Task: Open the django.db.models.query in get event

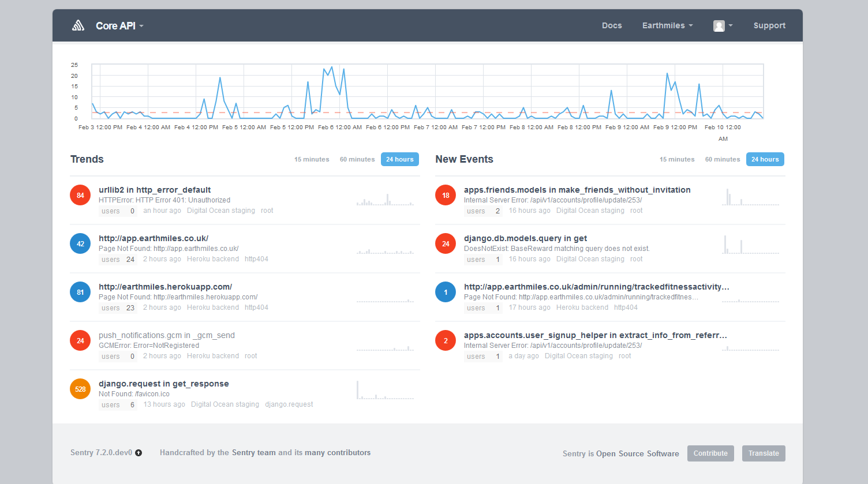Action: [x=525, y=238]
